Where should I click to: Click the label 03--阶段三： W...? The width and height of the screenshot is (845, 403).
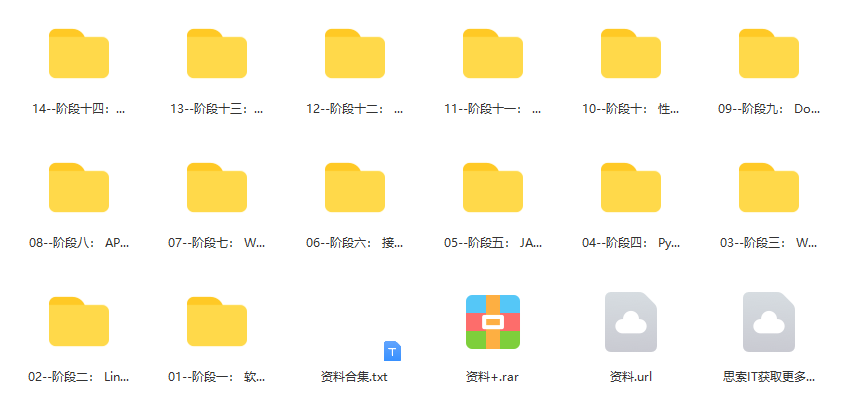(768, 243)
